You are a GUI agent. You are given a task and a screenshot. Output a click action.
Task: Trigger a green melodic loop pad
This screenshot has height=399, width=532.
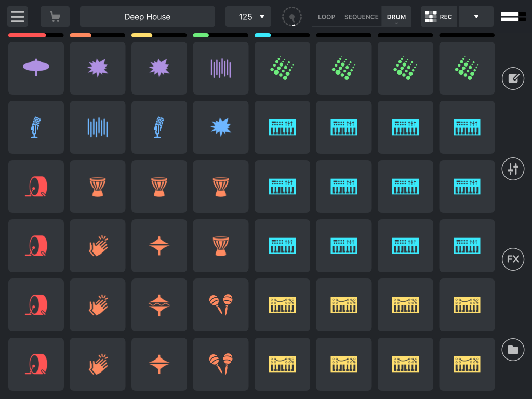282,68
